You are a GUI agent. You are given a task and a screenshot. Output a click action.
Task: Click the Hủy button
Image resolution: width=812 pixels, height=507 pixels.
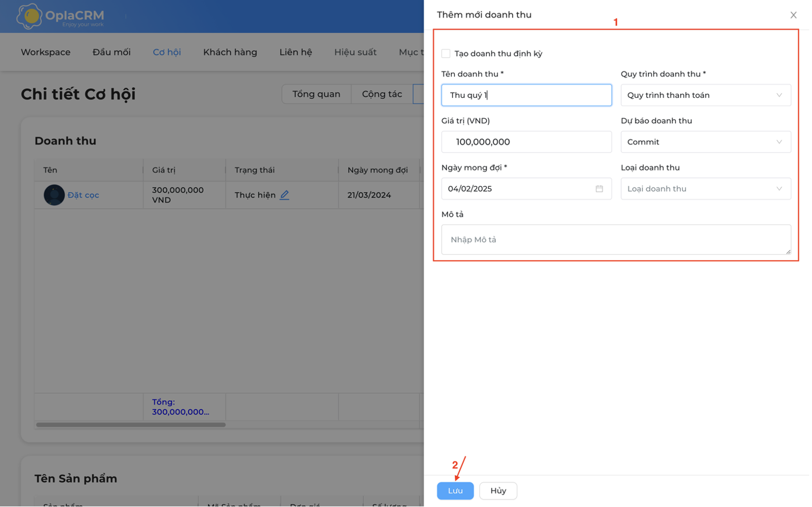click(498, 491)
